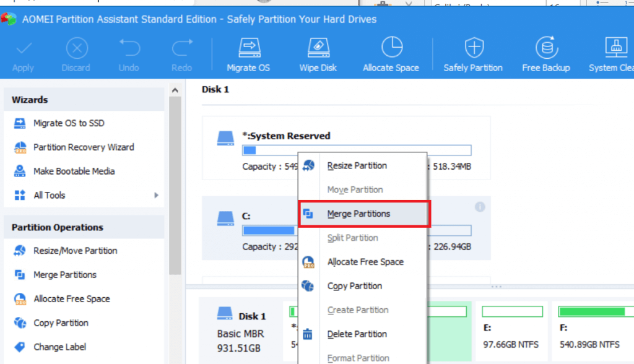634x364 pixels.
Task: Open Partition Recovery Wizard link
Action: pyautogui.click(x=84, y=147)
